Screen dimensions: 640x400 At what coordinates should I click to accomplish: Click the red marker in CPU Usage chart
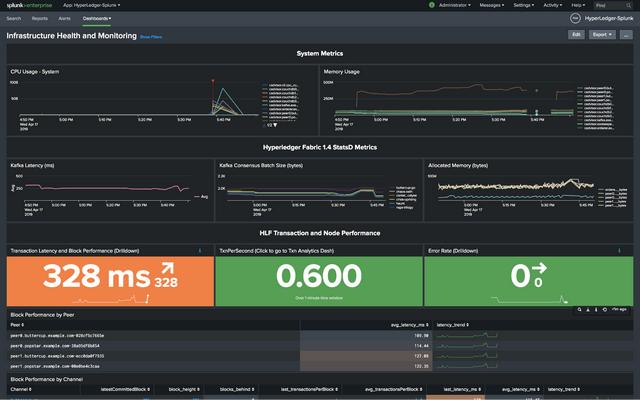point(213,82)
